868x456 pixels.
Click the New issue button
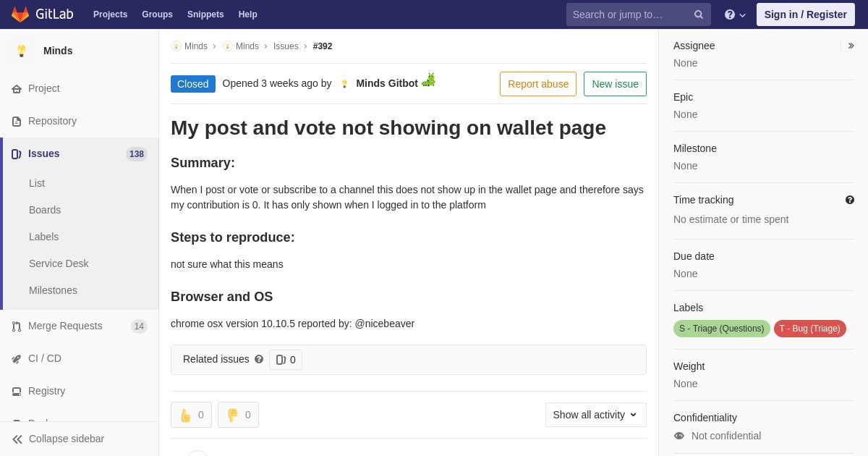point(615,84)
